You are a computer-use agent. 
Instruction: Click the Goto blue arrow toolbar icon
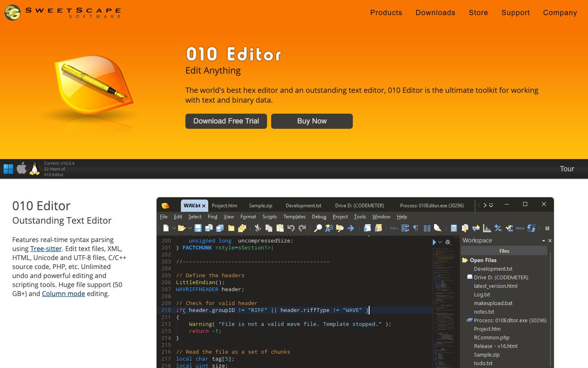click(x=351, y=228)
